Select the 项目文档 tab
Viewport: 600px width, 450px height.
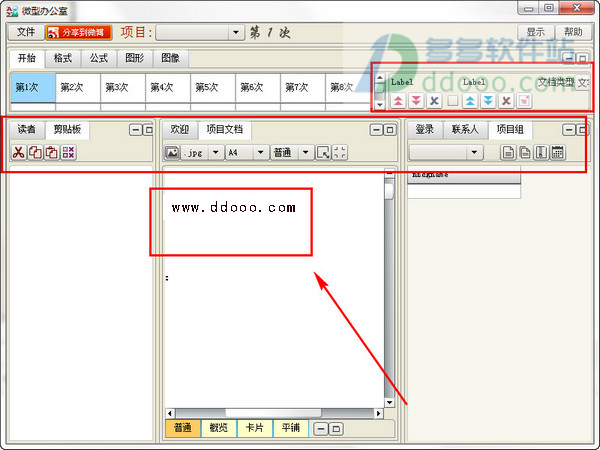(225, 129)
